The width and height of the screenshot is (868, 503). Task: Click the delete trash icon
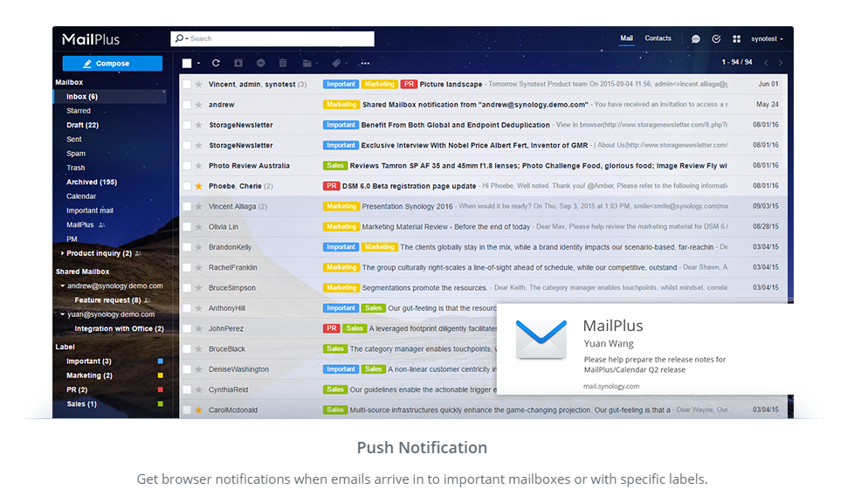283,63
